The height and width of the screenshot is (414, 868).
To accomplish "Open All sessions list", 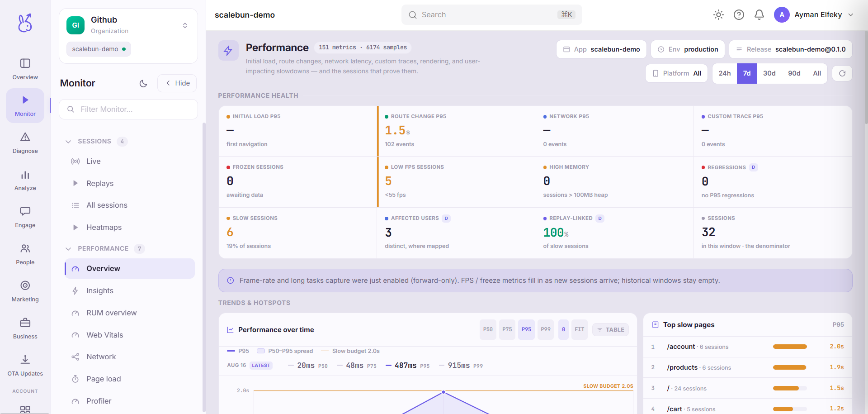I will [130, 205].
